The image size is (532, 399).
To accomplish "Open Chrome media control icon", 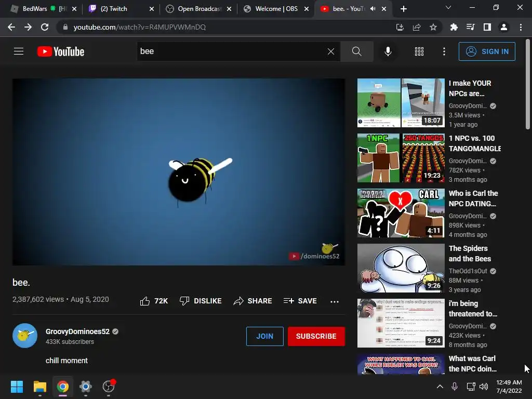I will [470, 27].
